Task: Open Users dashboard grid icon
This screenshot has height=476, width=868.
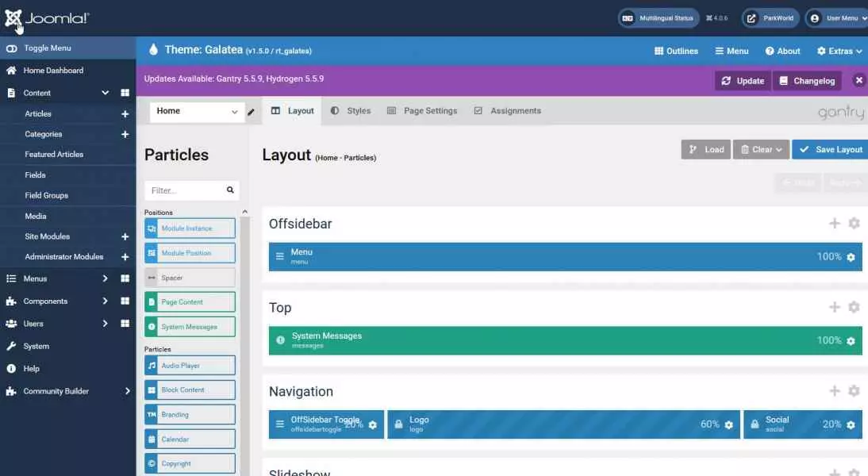Action: click(125, 323)
